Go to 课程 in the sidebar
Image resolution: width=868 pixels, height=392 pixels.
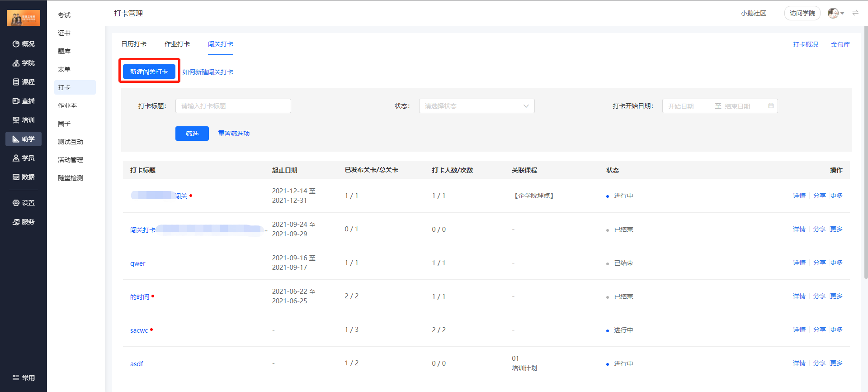click(24, 82)
